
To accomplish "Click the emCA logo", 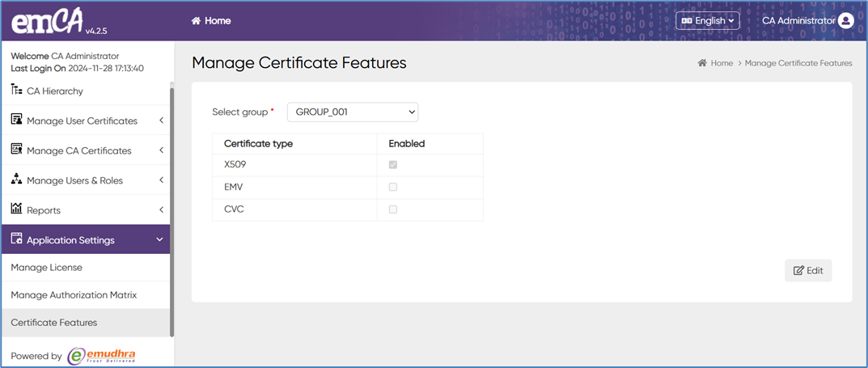I will [46, 21].
